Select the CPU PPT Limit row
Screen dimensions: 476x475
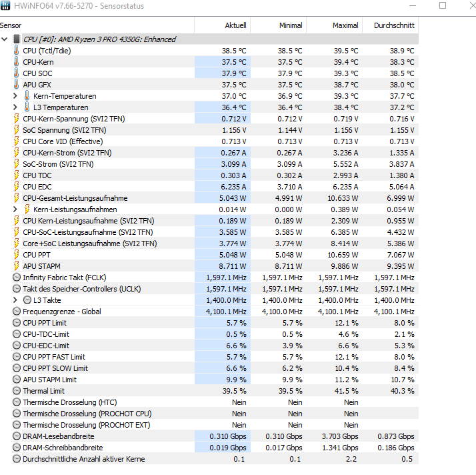point(215,323)
